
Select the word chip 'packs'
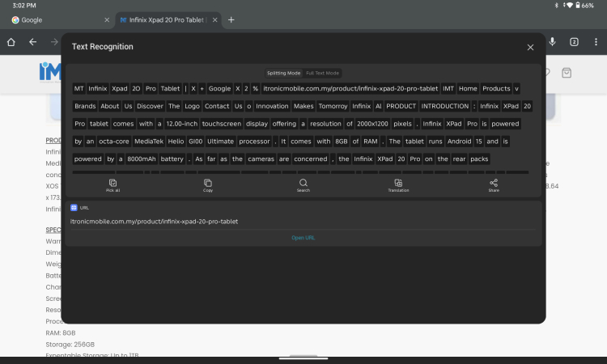click(x=479, y=159)
